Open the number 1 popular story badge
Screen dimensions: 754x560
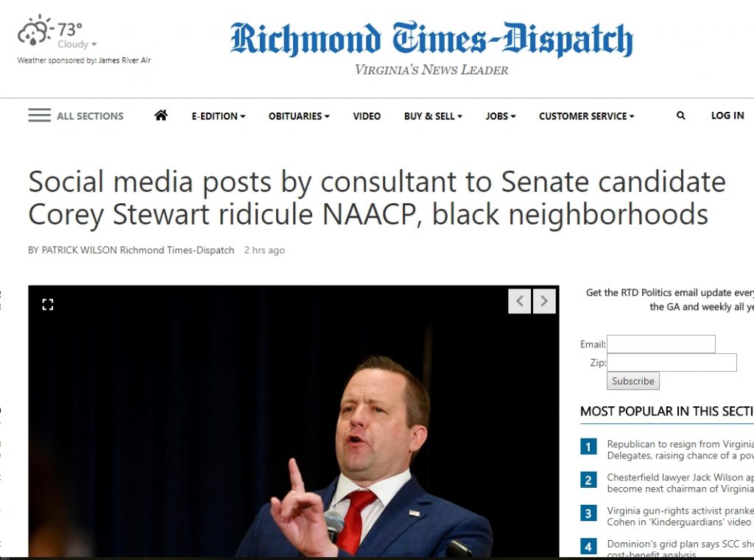coord(588,447)
